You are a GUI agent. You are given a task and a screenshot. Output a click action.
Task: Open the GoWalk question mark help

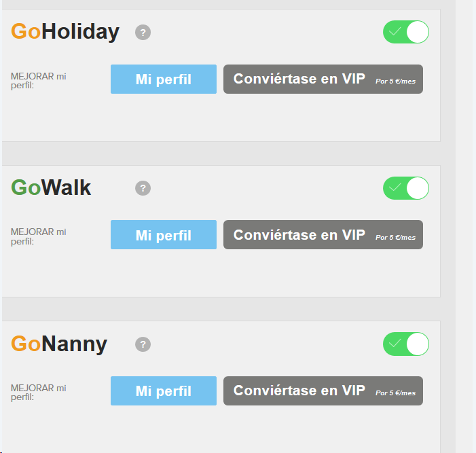pos(143,188)
